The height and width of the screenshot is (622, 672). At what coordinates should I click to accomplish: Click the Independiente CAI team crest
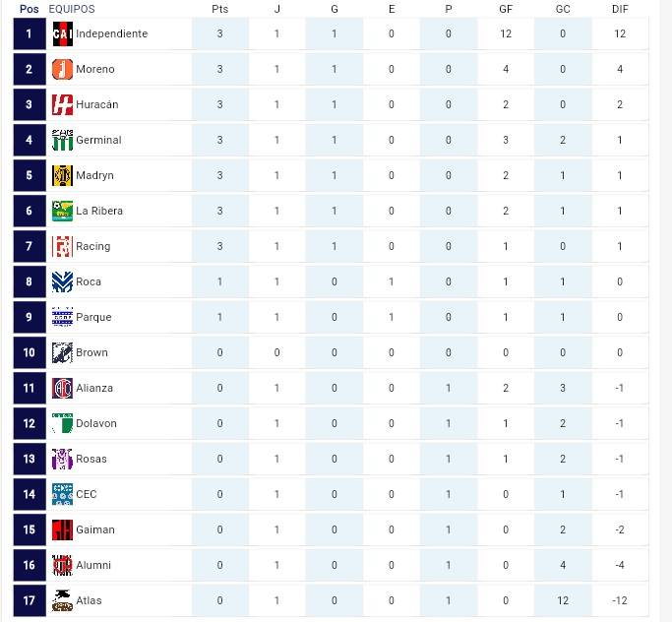coord(62,33)
